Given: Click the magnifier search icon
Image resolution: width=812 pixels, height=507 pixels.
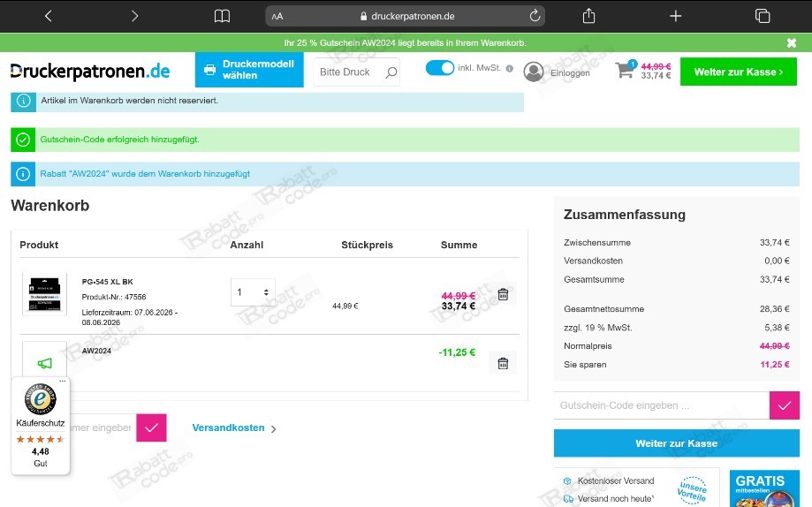Looking at the screenshot, I should click(x=391, y=72).
